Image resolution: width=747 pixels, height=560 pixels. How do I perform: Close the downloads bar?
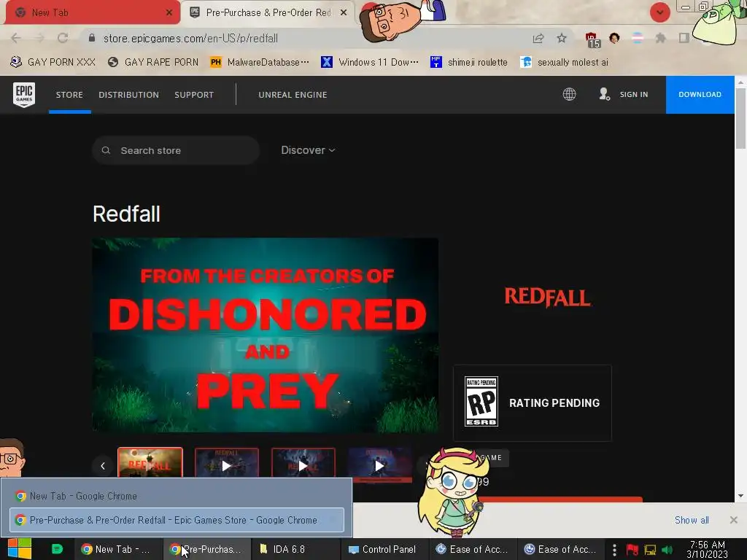pos(734,520)
